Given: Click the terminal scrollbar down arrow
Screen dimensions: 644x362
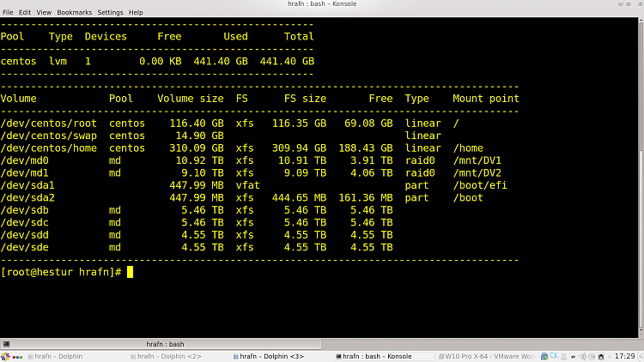Looking at the screenshot, I should point(641,334).
